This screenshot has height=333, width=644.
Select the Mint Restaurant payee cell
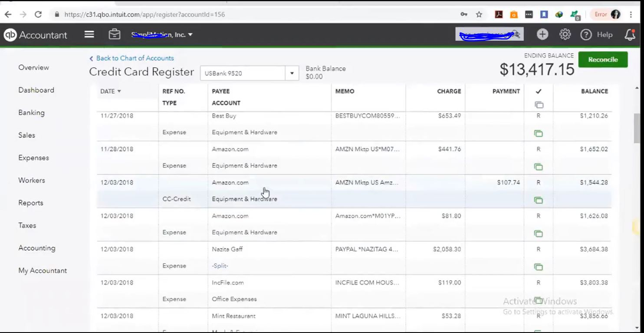[233, 316]
